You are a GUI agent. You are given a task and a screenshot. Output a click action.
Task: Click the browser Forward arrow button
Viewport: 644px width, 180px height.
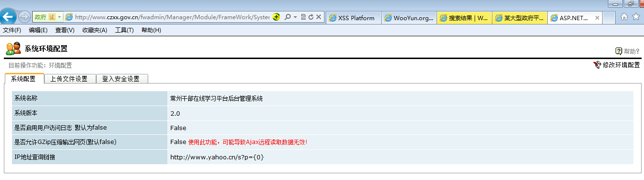[x=24, y=17]
